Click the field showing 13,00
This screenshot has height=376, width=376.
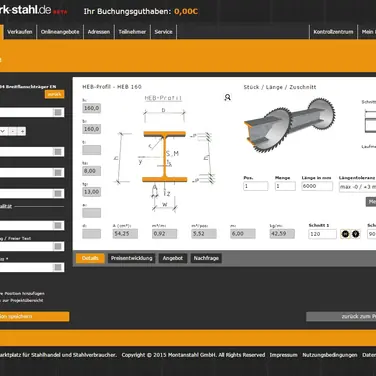pyautogui.click(x=92, y=192)
